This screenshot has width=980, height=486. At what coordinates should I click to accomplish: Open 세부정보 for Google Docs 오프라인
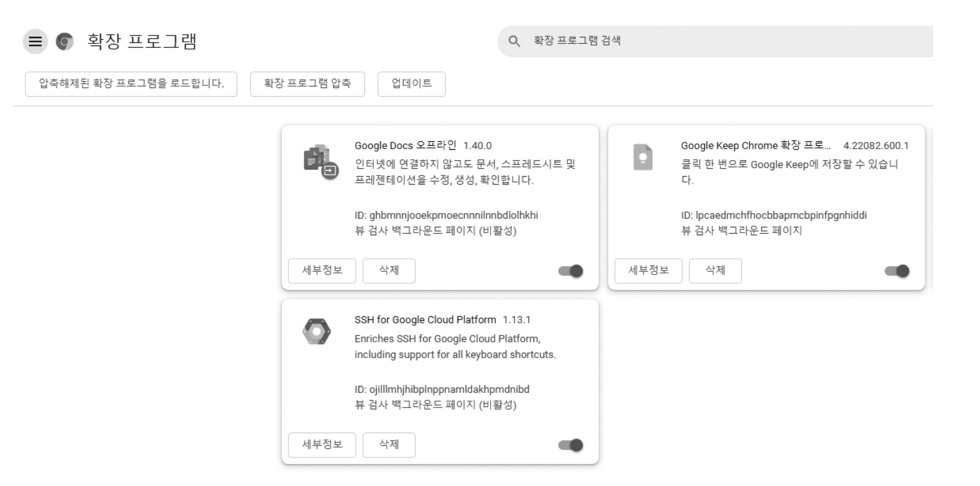(x=322, y=270)
